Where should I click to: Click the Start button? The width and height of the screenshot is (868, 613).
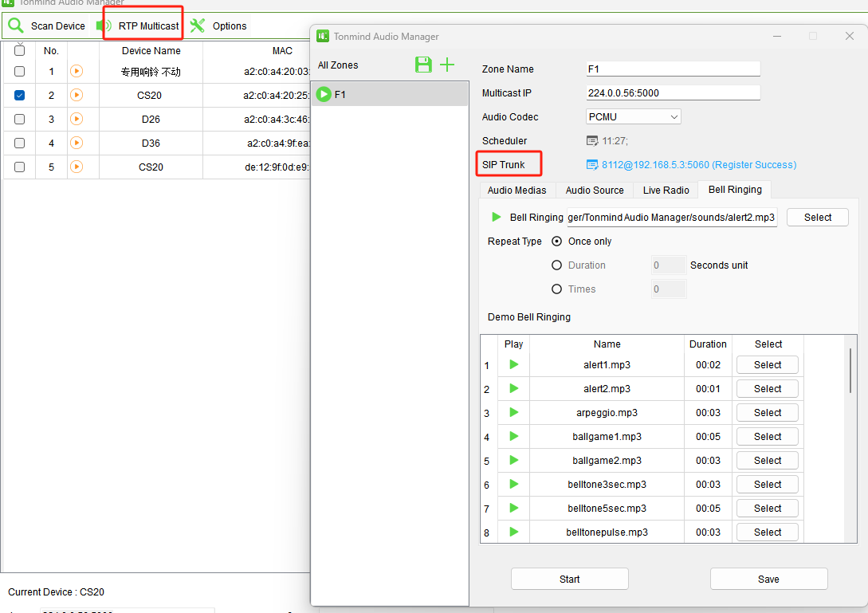tap(570, 579)
